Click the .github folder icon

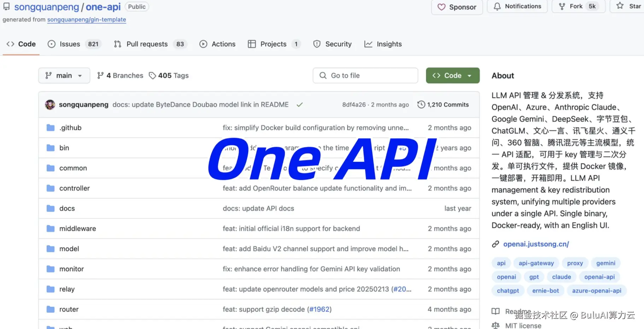[51, 127]
